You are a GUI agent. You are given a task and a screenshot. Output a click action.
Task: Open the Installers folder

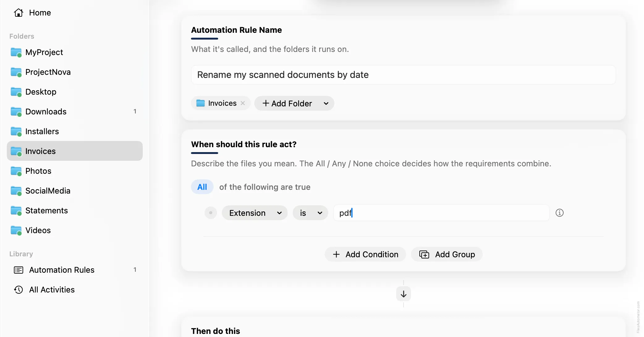(x=74, y=131)
